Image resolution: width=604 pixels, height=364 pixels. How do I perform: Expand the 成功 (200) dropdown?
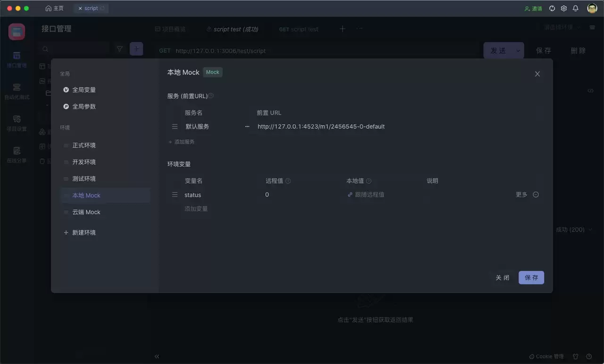tap(574, 230)
